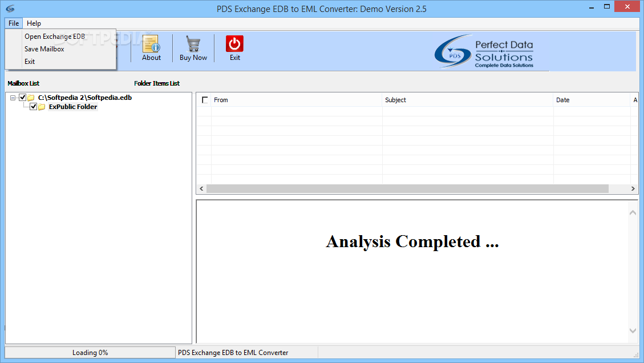Screen dimensions: 644x363
Task: Click the red Exit power icon
Action: click(234, 43)
